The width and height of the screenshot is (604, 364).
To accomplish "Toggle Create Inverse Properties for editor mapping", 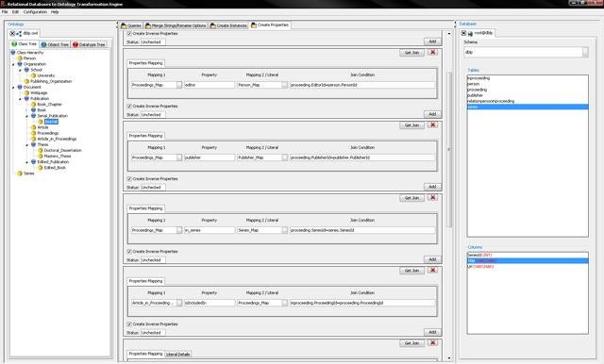I will point(129,107).
